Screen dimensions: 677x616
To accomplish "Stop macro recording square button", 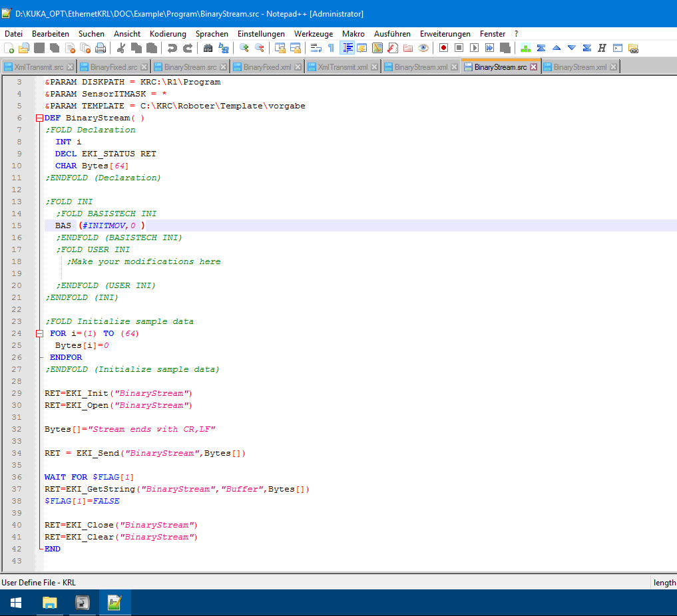I will [459, 48].
